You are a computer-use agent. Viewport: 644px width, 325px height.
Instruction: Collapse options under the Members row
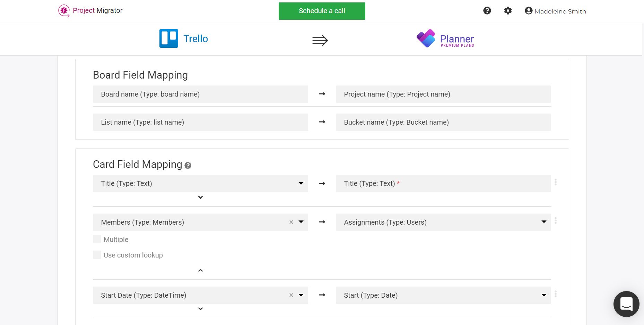coord(200,270)
